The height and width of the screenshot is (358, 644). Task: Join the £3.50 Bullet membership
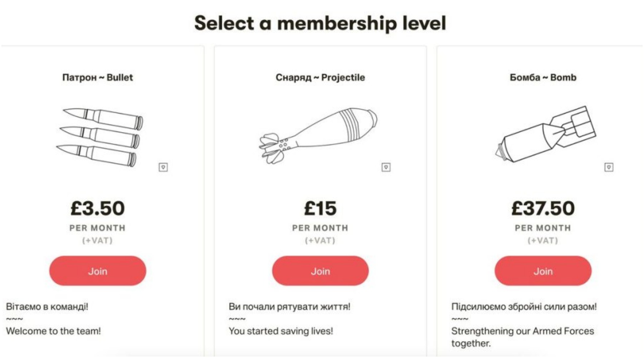(x=98, y=271)
